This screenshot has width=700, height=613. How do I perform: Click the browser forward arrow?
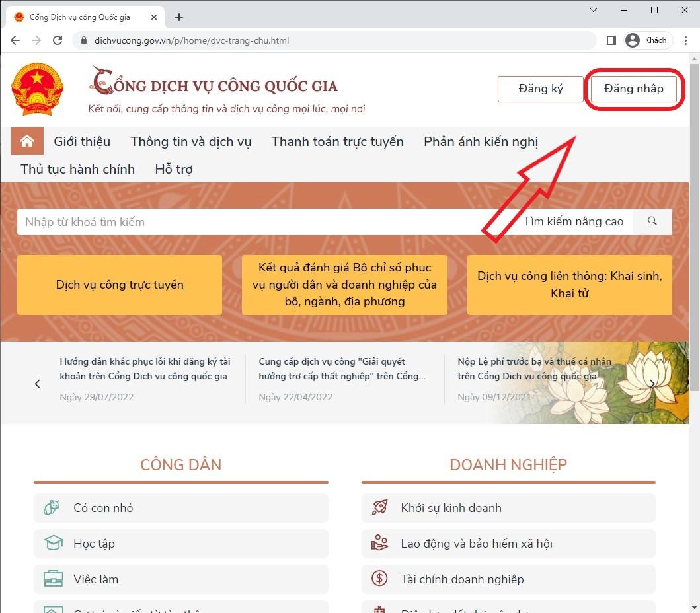click(36, 40)
